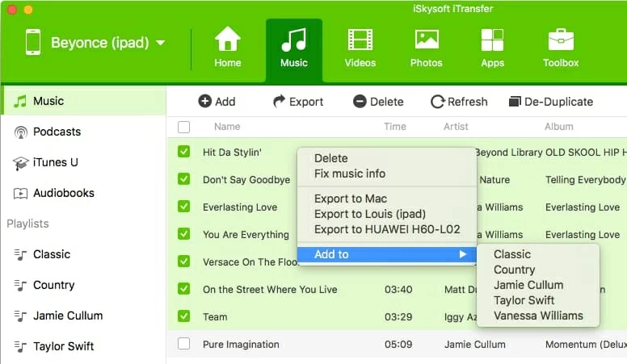Uncheck the Hit Da Stylin' checkbox
The image size is (627, 364).
pyautogui.click(x=184, y=152)
